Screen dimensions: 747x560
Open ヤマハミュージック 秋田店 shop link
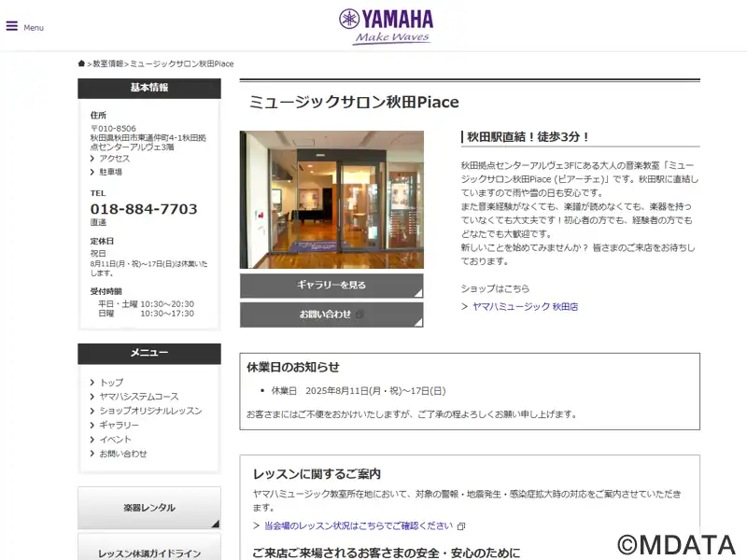[x=525, y=307]
